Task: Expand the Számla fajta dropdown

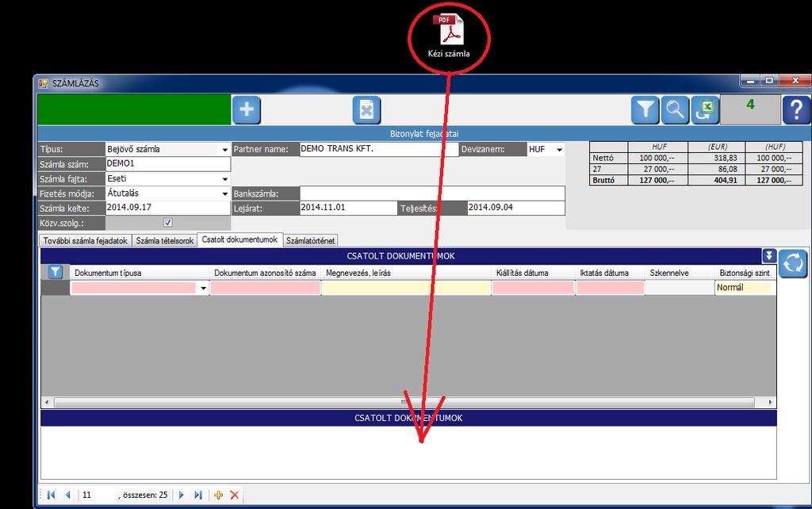Action: pos(224,179)
